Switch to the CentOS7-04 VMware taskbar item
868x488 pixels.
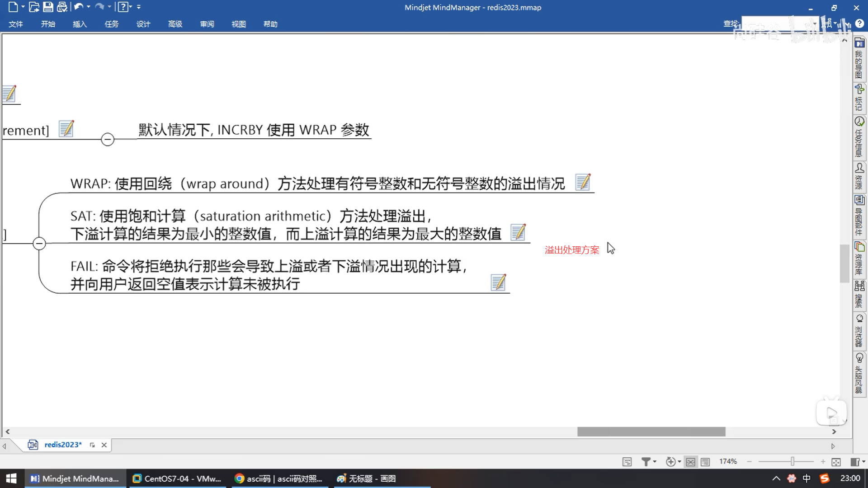[x=177, y=479]
